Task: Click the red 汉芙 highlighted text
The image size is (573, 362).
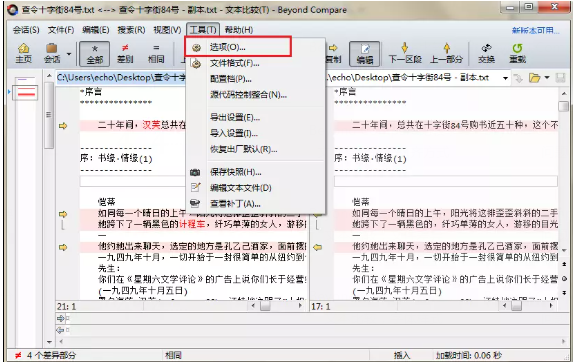Action: point(151,125)
